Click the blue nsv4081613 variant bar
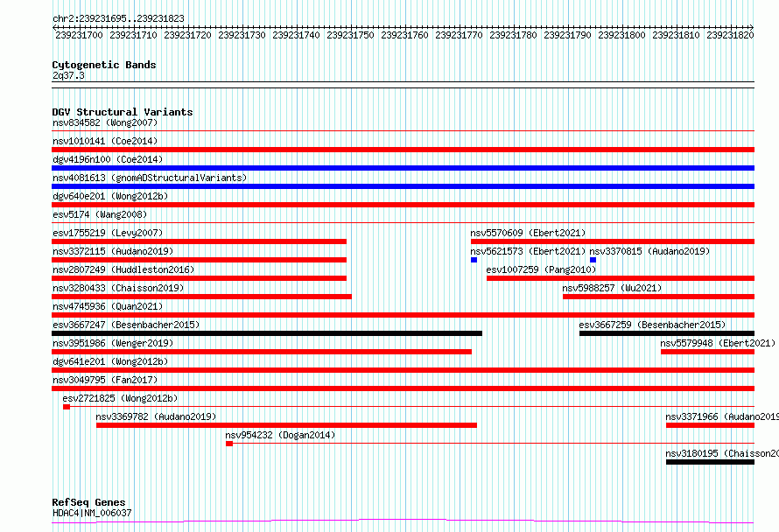This screenshot has height=532, width=779. [403, 186]
